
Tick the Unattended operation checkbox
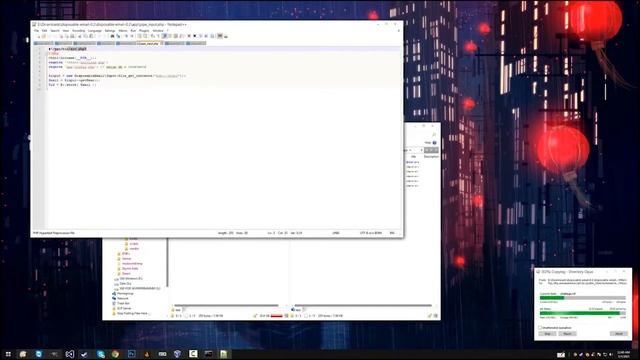click(540, 327)
